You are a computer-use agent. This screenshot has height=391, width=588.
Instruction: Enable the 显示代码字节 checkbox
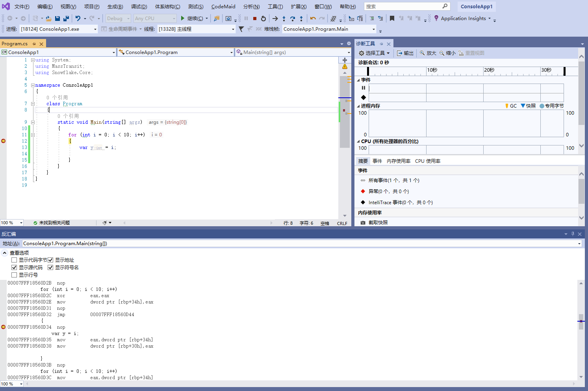click(x=14, y=260)
